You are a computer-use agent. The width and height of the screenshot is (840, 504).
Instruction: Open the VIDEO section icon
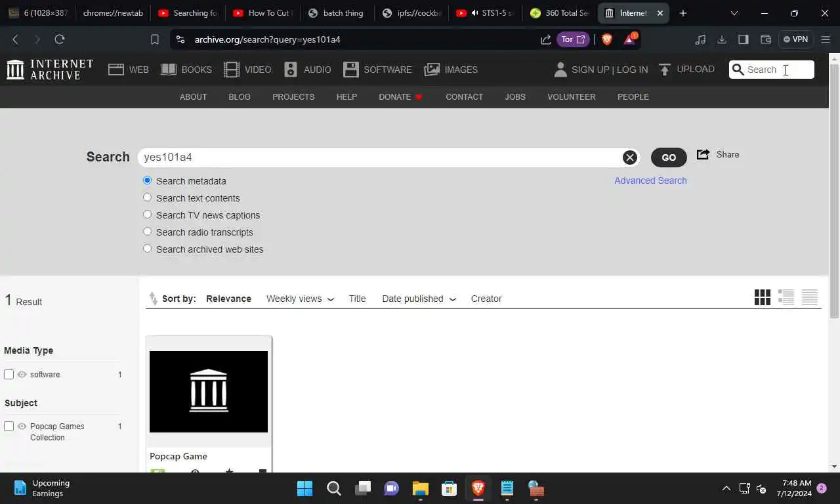pyautogui.click(x=232, y=70)
